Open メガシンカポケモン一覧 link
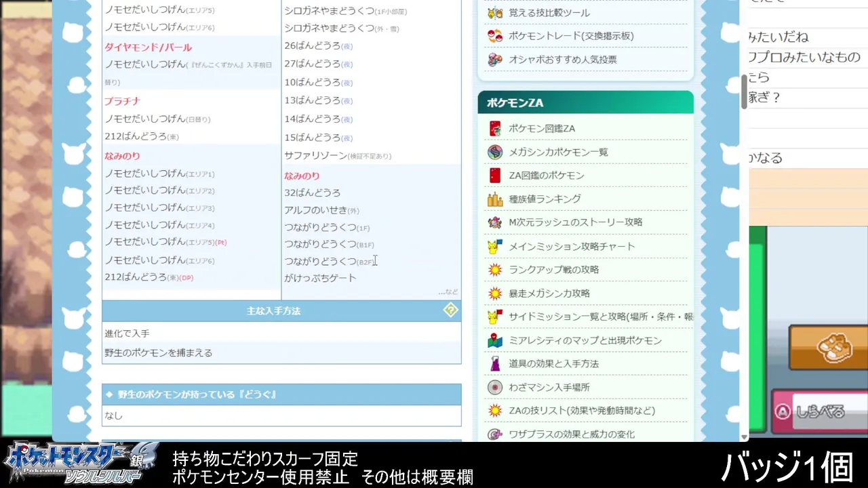This screenshot has height=488, width=868. click(x=558, y=152)
